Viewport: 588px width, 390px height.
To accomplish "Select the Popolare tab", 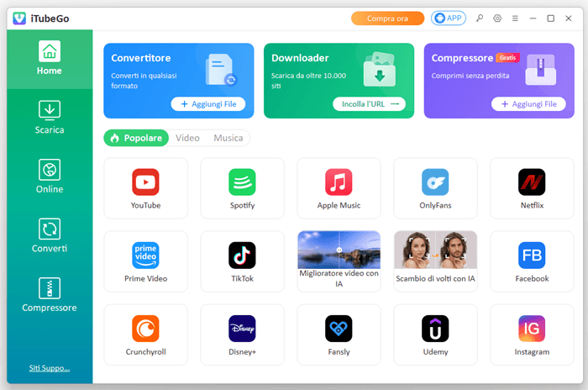I will tap(136, 138).
